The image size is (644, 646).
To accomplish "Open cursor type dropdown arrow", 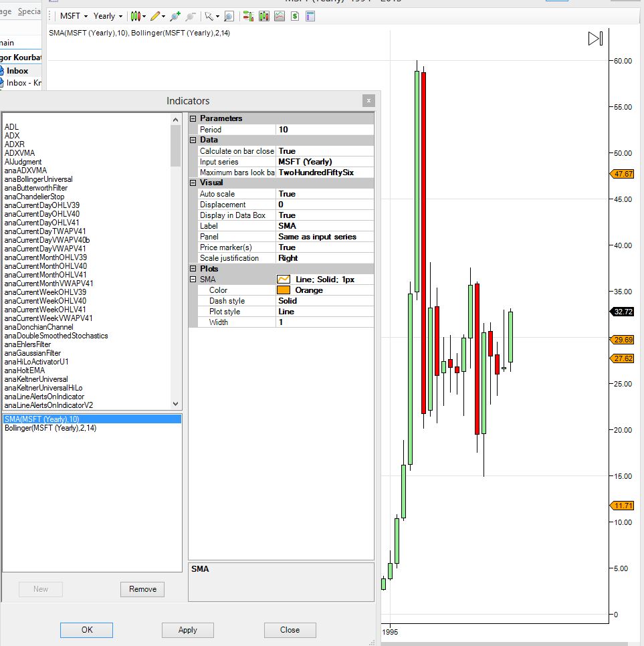I will [x=217, y=17].
